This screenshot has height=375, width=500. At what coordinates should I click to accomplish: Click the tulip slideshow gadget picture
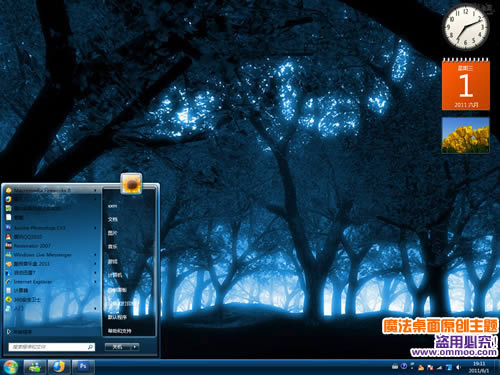466,135
